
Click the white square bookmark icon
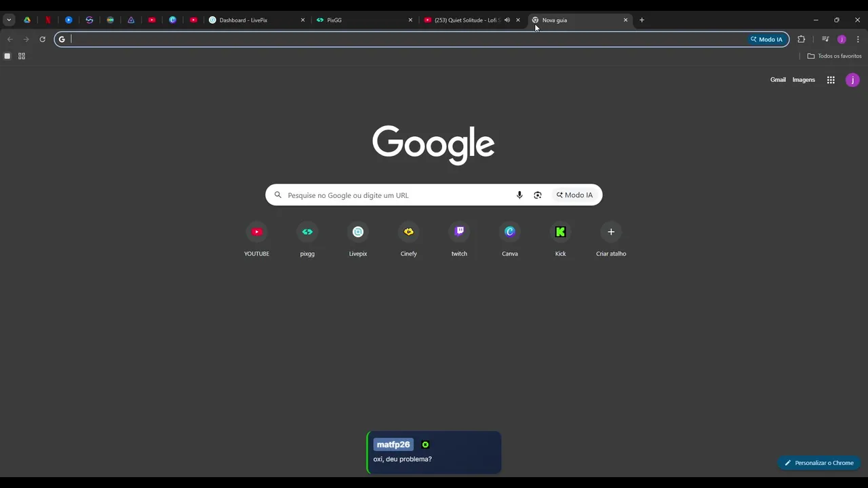click(x=7, y=56)
